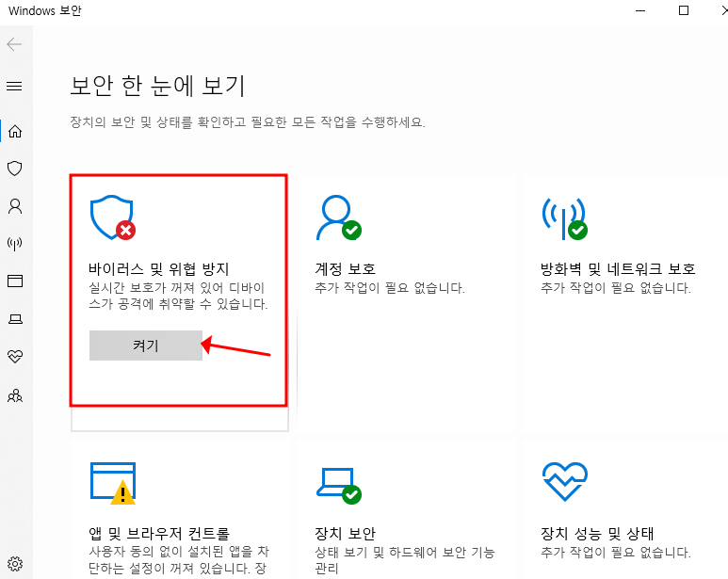Viewport: 728px width, 579px height.
Task: Open 장치 보안 heading
Action: click(x=345, y=534)
